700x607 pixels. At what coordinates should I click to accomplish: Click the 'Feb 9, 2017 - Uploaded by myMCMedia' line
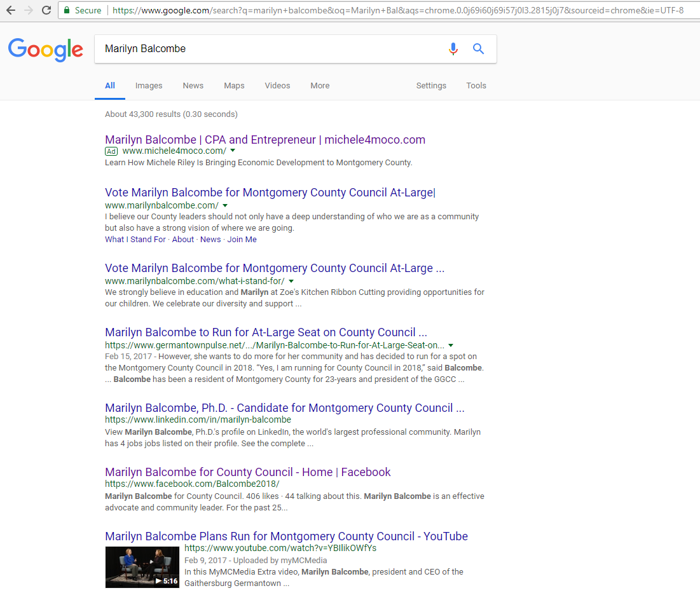pos(256,561)
